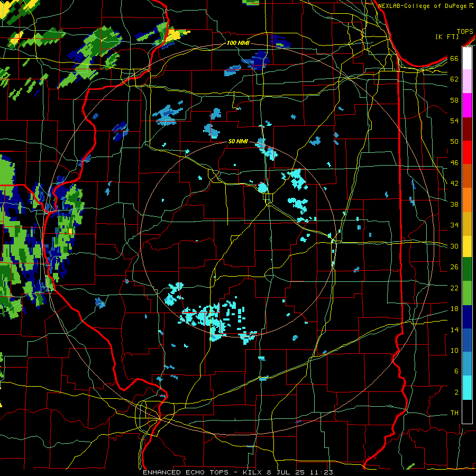Click the legend label 'TH'
Screen dimensions: 476x476
[x=454, y=413]
